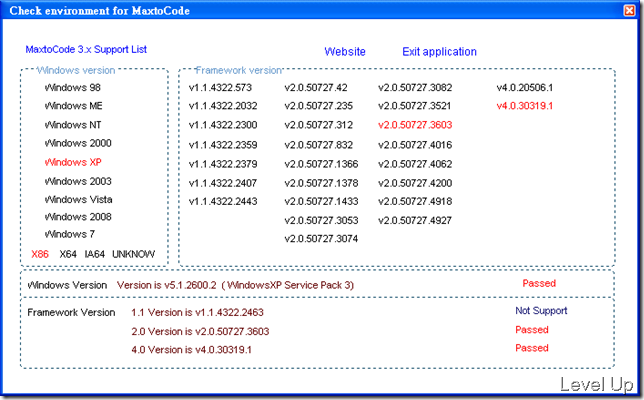Click framework v2.0.50727.3053

321,221
